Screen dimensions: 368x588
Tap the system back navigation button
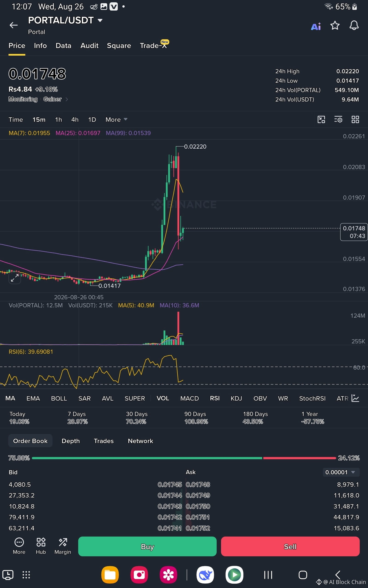tap(338, 575)
